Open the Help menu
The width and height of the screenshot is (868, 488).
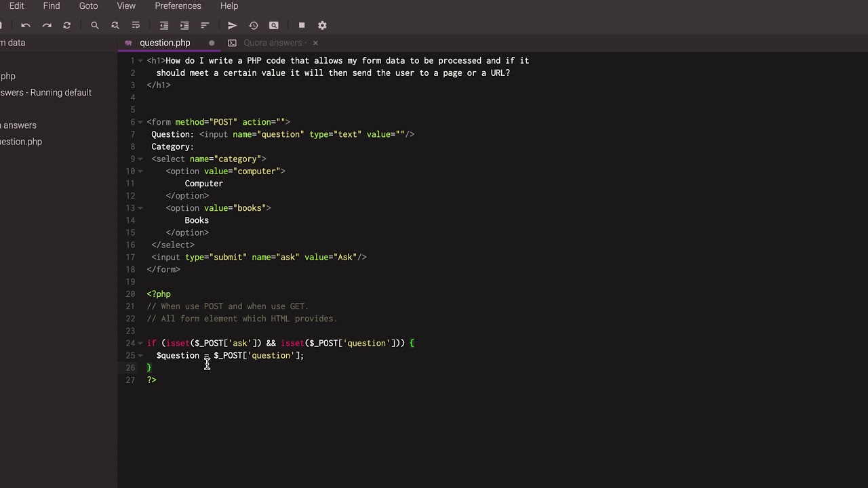[x=229, y=5]
